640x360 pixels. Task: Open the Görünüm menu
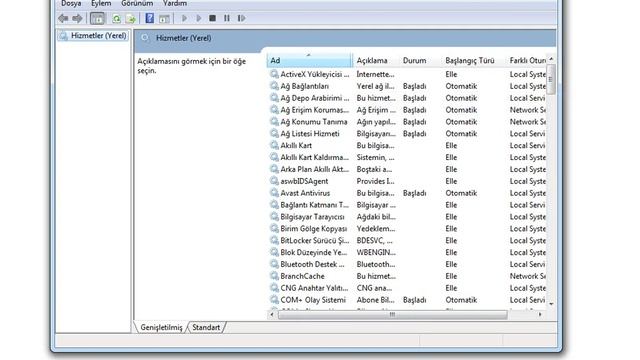[137, 3]
